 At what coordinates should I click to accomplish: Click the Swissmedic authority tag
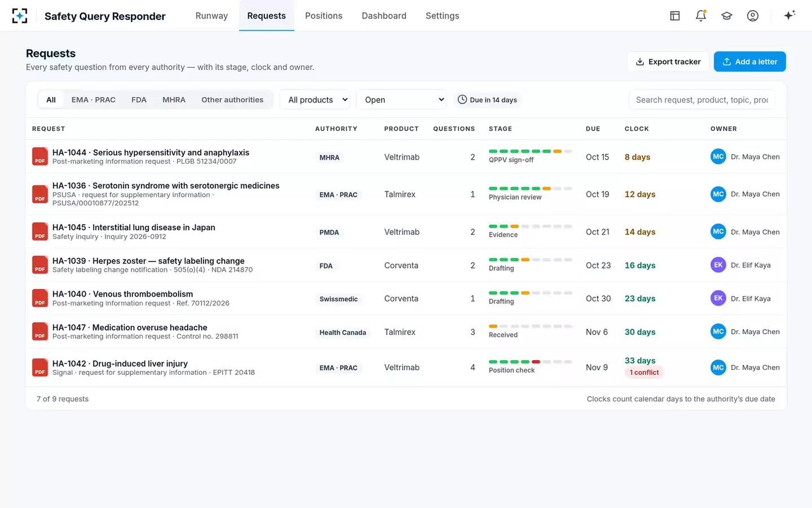(338, 299)
